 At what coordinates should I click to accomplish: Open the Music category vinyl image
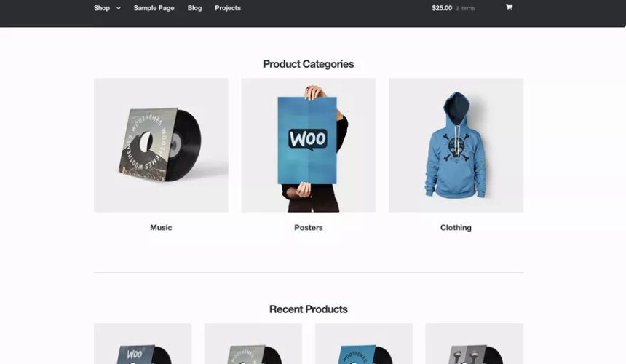(x=161, y=146)
